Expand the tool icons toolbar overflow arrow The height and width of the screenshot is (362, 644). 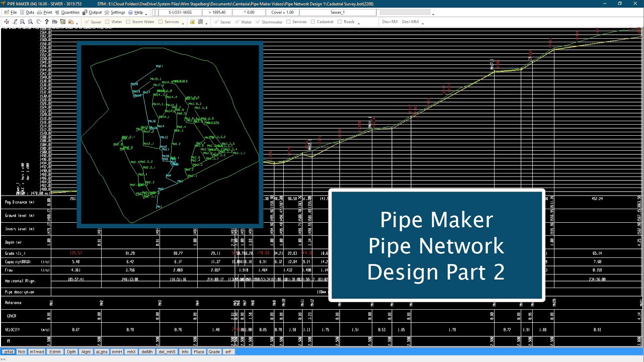[x=77, y=23]
